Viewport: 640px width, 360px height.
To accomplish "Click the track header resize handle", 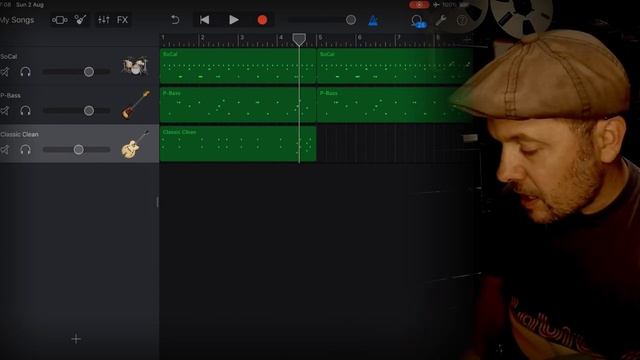I will click(x=158, y=202).
